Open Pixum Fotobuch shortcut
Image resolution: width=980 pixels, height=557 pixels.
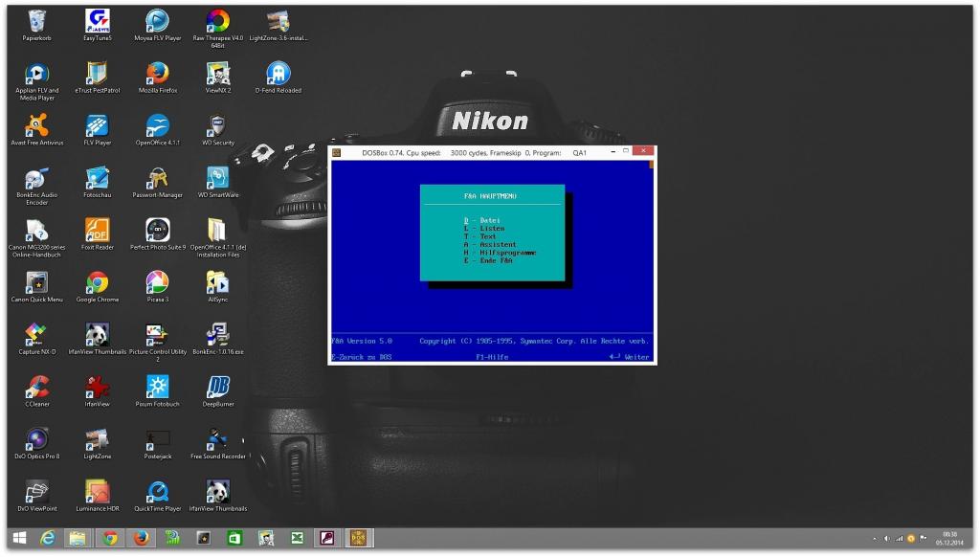pos(158,390)
